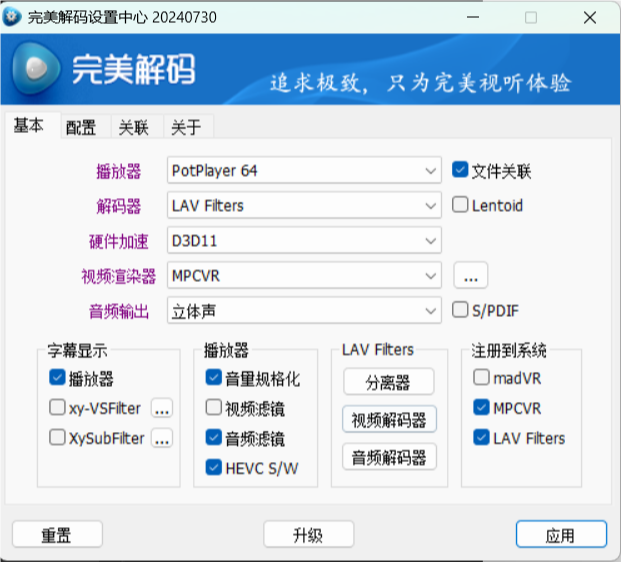Click the app icon in the title bar
Viewport: 622px width, 563px height.
click(x=12, y=17)
